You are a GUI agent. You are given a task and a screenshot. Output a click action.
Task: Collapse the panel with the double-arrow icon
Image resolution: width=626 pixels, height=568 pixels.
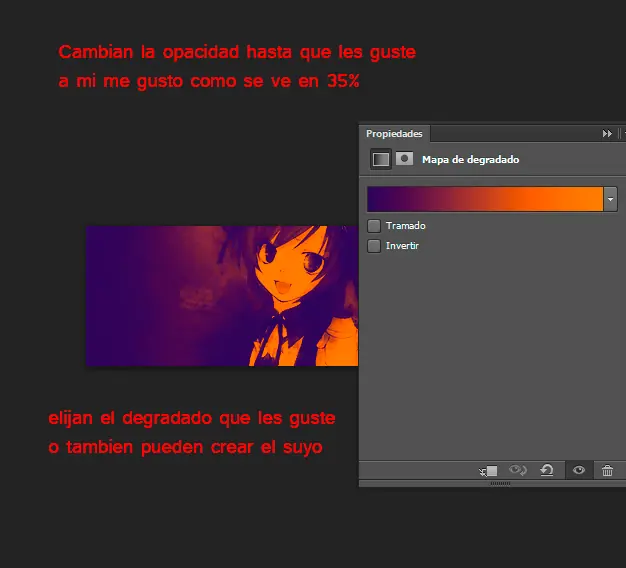click(607, 134)
